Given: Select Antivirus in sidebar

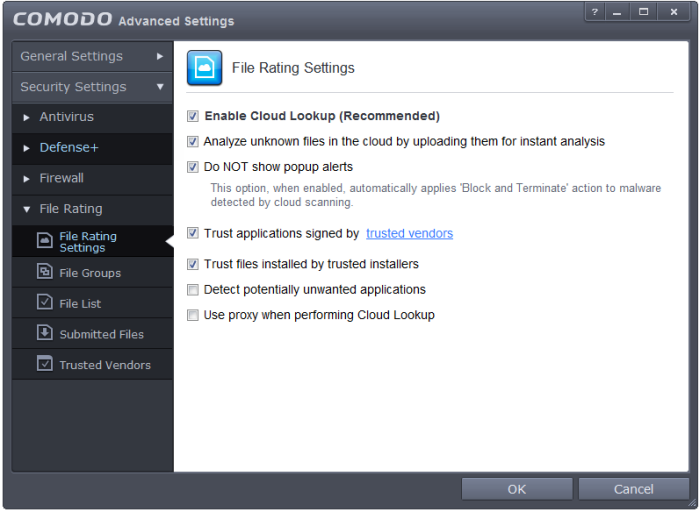Looking at the screenshot, I should pos(92,117).
